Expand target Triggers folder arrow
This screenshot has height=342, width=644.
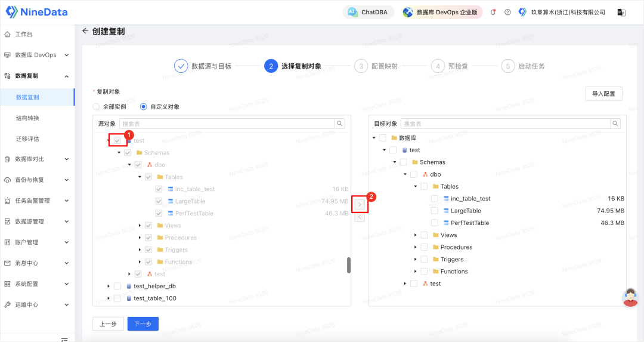tap(415, 260)
